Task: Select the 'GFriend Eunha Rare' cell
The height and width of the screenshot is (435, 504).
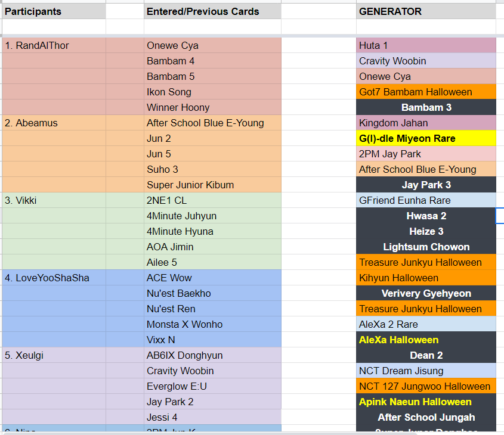Action: coord(426,200)
